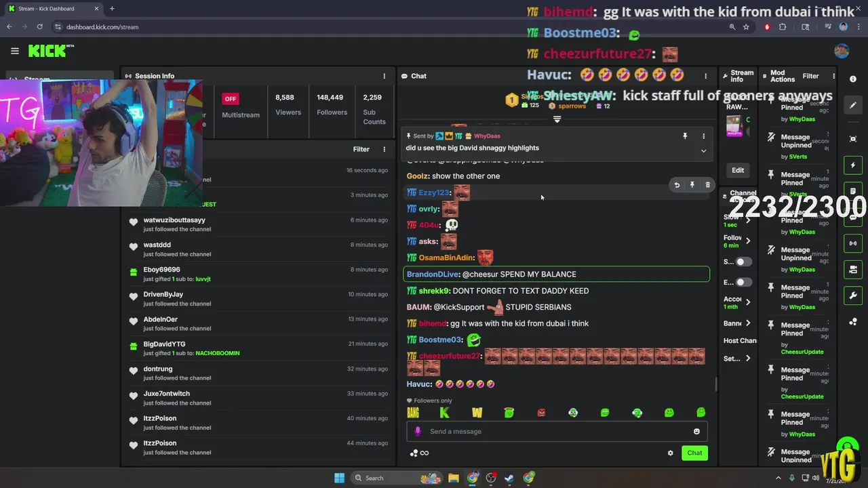This screenshot has height=488, width=868.
Task: Open pinned message three-dot options
Action: click(703, 136)
